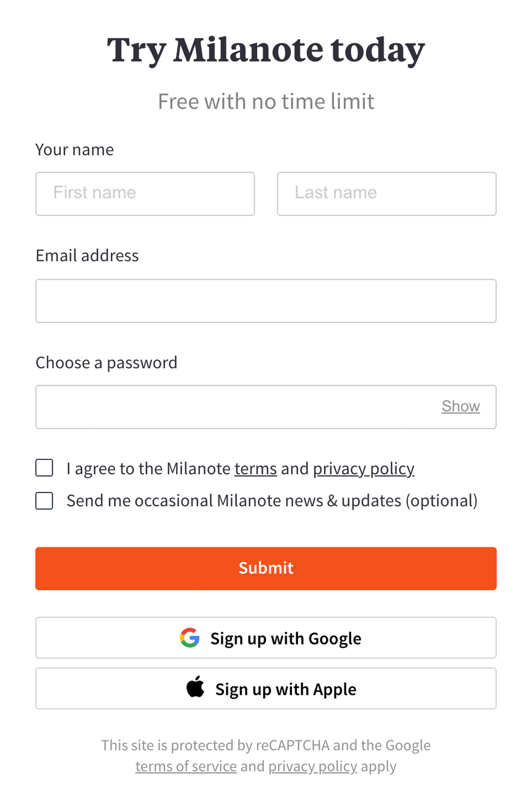Enable occasional Milanote news and updates
The height and width of the screenshot is (810, 532).
44,500
